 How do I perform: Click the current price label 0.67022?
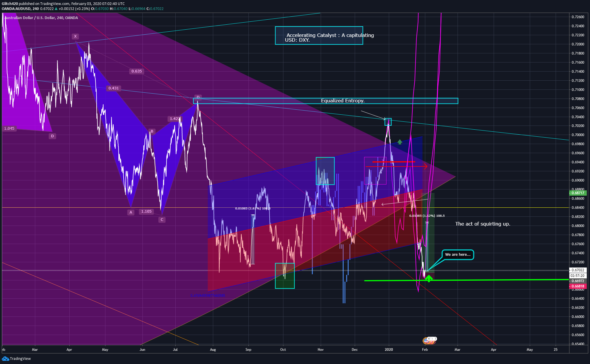point(578,270)
